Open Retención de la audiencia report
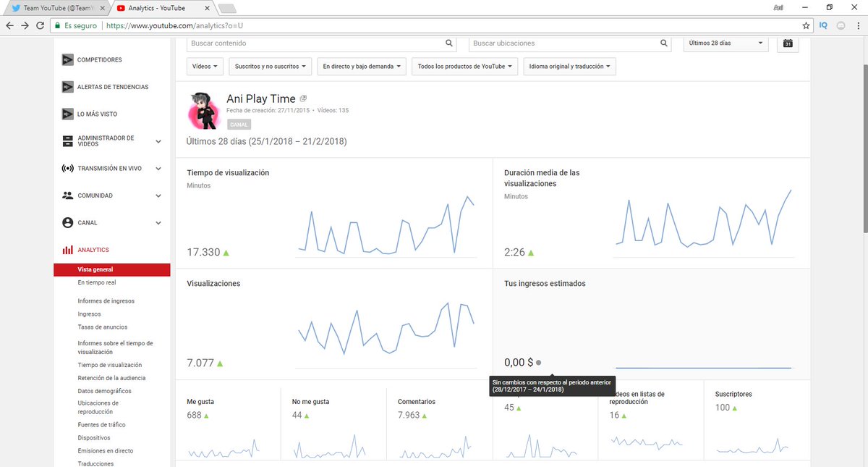Image resolution: width=868 pixels, height=467 pixels. coord(111,378)
